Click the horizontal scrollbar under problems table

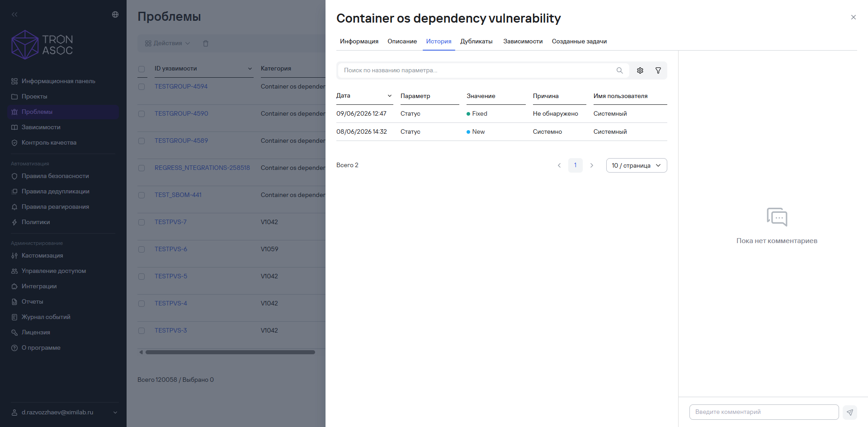230,352
